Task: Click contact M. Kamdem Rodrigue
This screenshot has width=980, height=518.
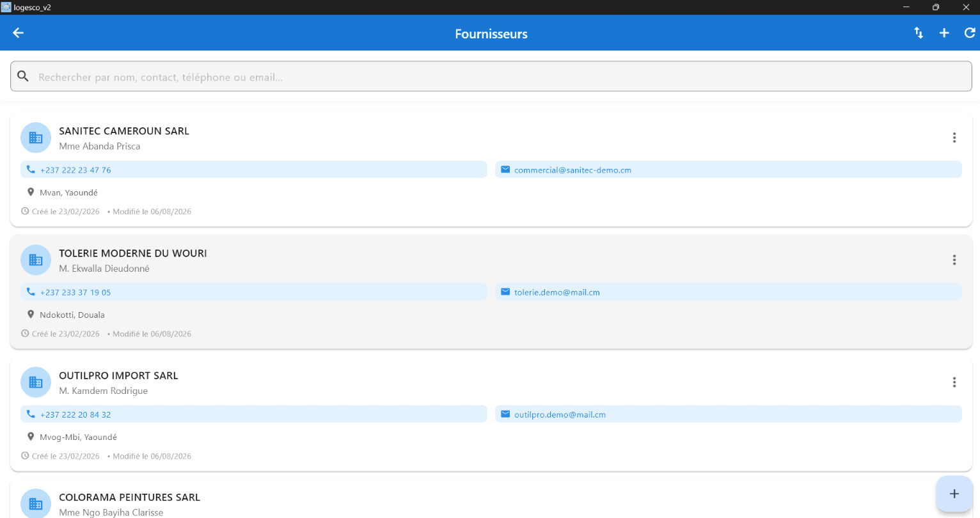Action: click(103, 391)
